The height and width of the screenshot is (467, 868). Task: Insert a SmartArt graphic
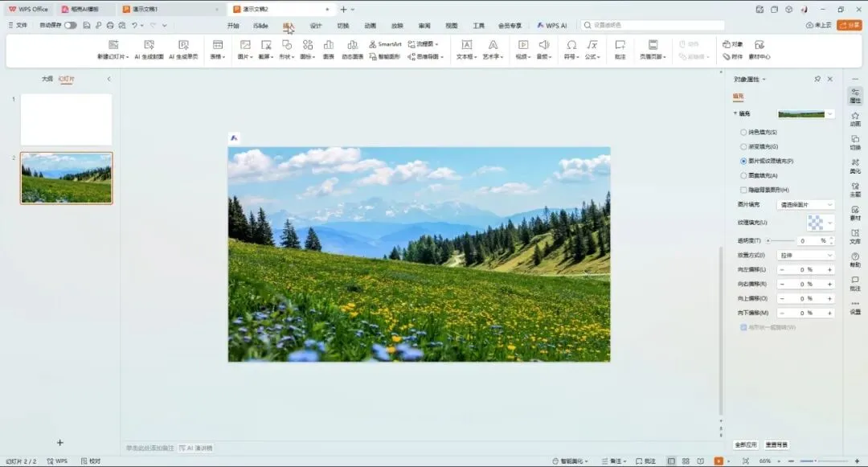385,43
